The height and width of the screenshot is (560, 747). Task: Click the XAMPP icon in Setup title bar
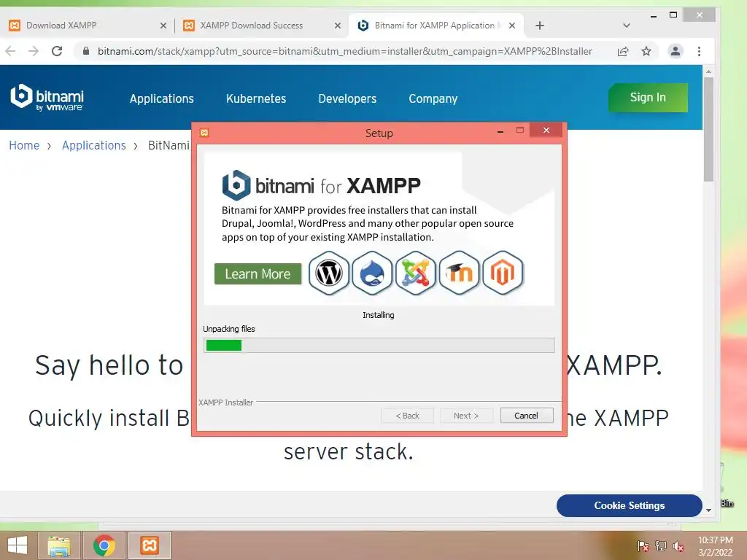click(204, 133)
